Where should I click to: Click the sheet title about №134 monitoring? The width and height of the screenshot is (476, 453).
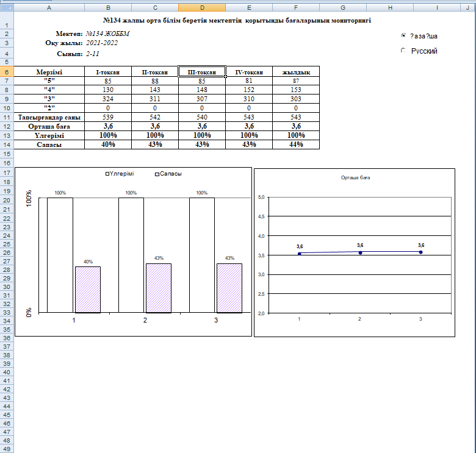click(x=238, y=20)
